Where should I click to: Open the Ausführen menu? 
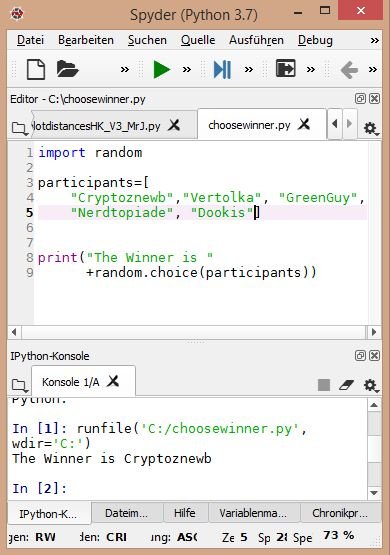point(256,40)
